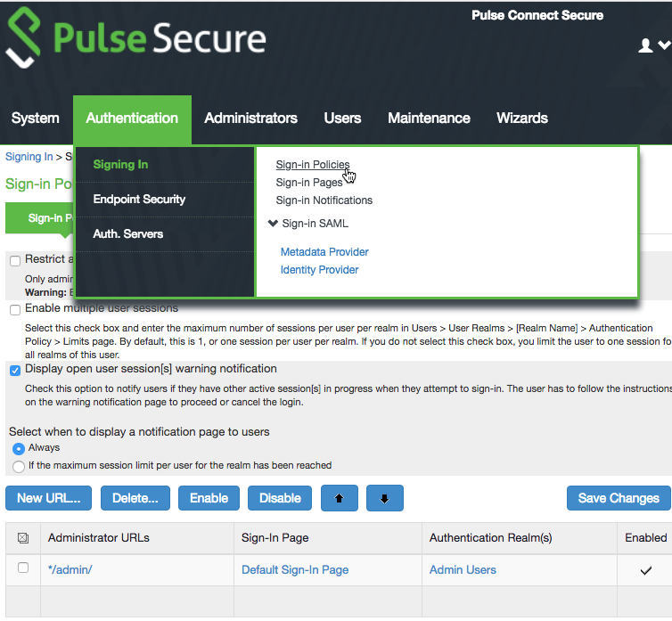Click the select-all icon in table header
The image size is (672, 621).
click(x=23, y=538)
